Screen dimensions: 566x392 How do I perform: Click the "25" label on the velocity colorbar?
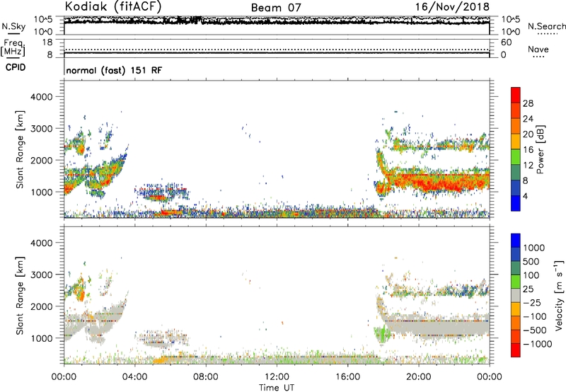[x=529, y=289]
